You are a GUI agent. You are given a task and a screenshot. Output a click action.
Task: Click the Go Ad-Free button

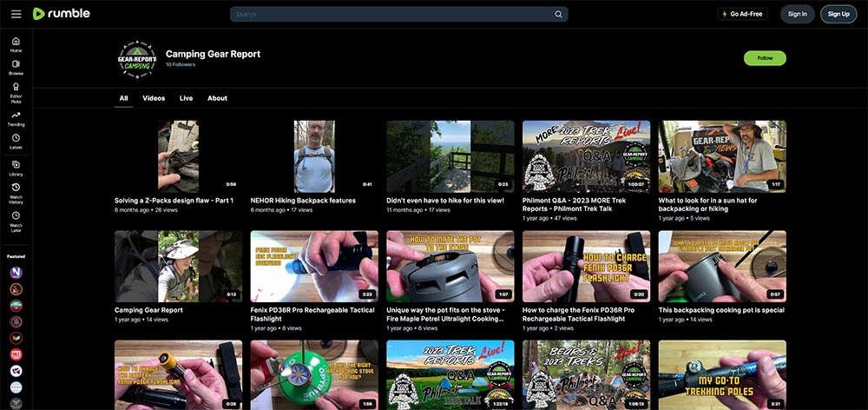[x=742, y=14]
